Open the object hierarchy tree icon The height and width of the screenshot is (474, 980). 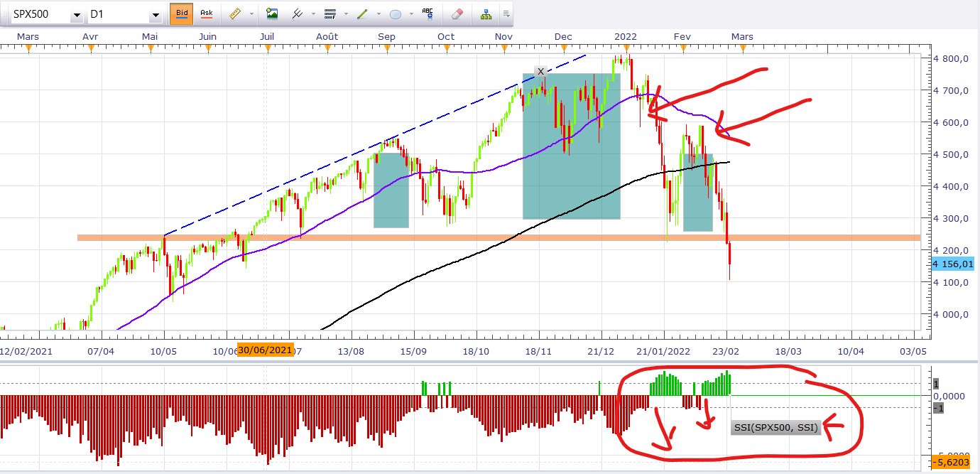(486, 14)
